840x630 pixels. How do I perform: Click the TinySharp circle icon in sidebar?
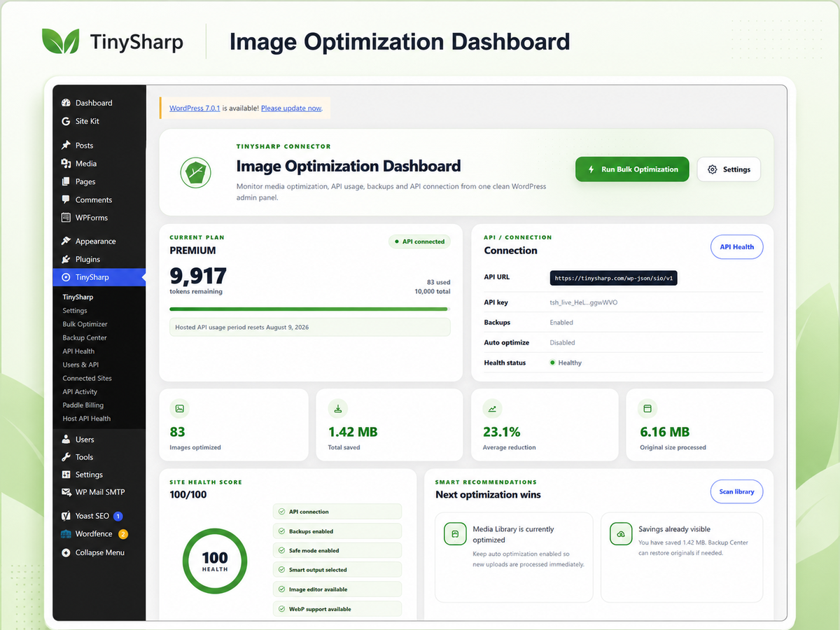[x=66, y=277]
